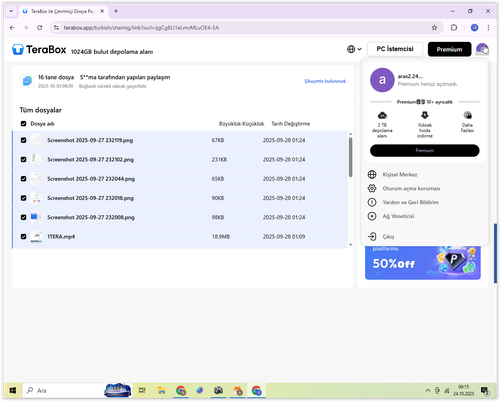The width and height of the screenshot is (500, 401).
Task: Click the user avatar in the header
Action: click(482, 49)
